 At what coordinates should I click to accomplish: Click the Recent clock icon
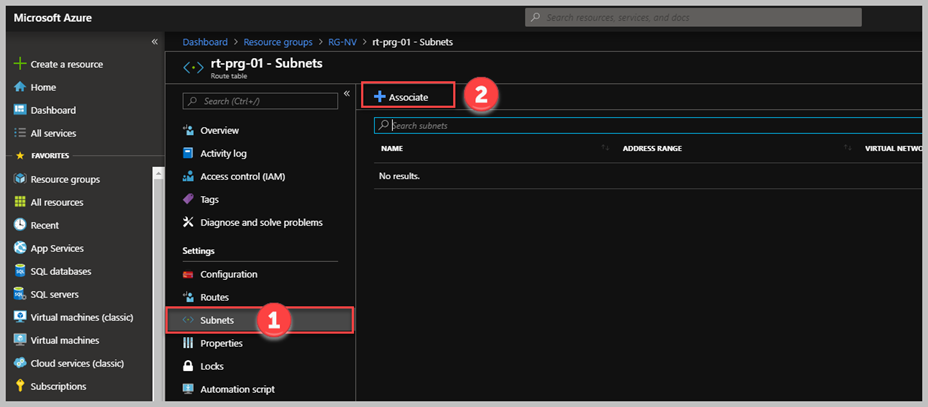coord(20,225)
